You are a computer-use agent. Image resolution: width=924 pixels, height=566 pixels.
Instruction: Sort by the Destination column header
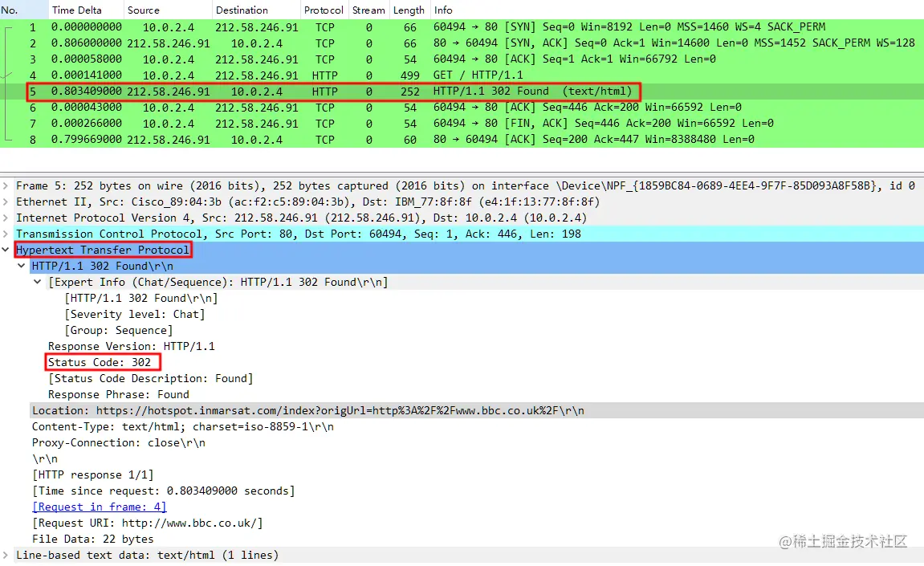[256, 10]
